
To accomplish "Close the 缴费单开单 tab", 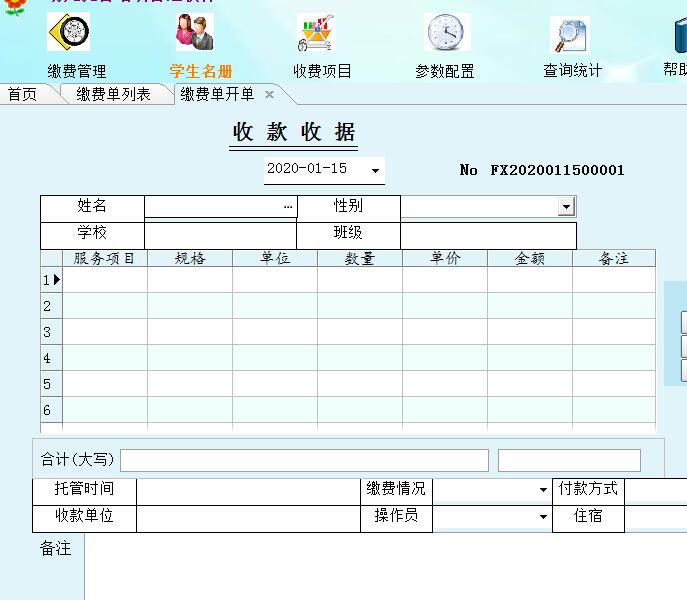I will [270, 95].
